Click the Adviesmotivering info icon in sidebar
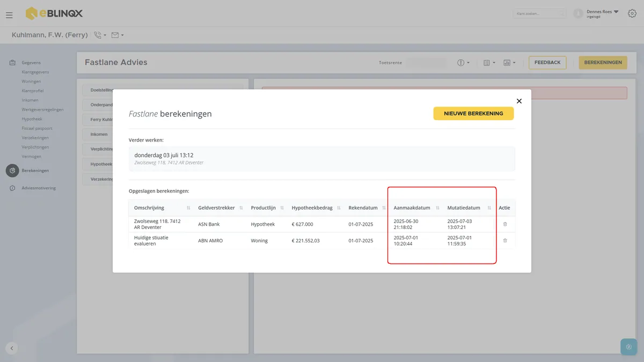 pos(12,188)
